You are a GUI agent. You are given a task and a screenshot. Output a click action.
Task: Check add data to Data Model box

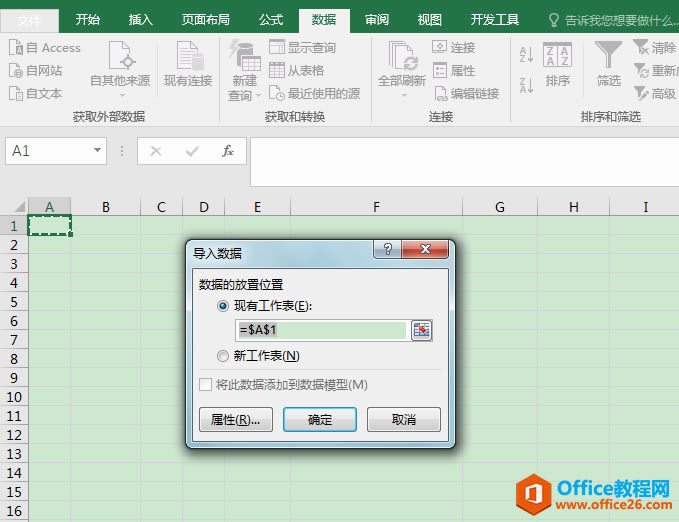pos(205,384)
